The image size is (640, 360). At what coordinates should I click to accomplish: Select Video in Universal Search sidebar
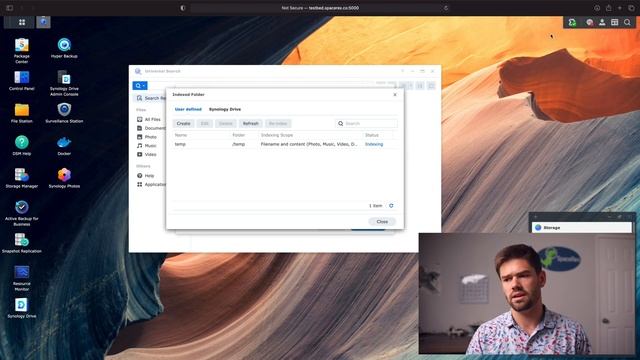point(147,155)
